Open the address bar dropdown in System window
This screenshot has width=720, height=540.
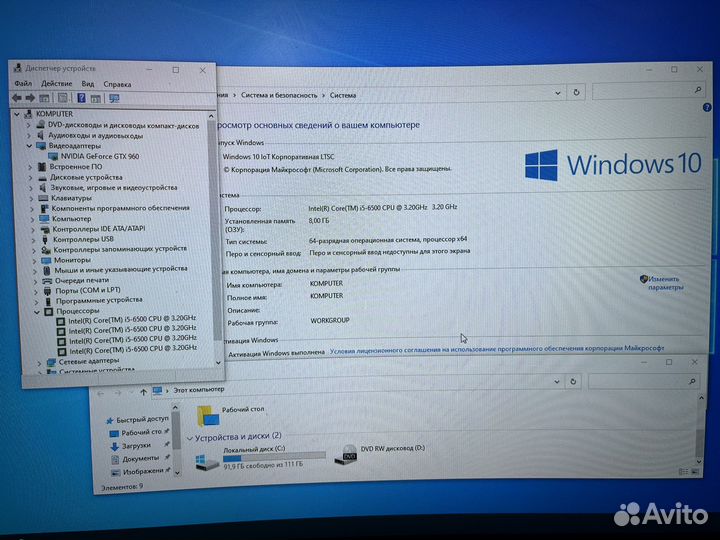pyautogui.click(x=557, y=93)
